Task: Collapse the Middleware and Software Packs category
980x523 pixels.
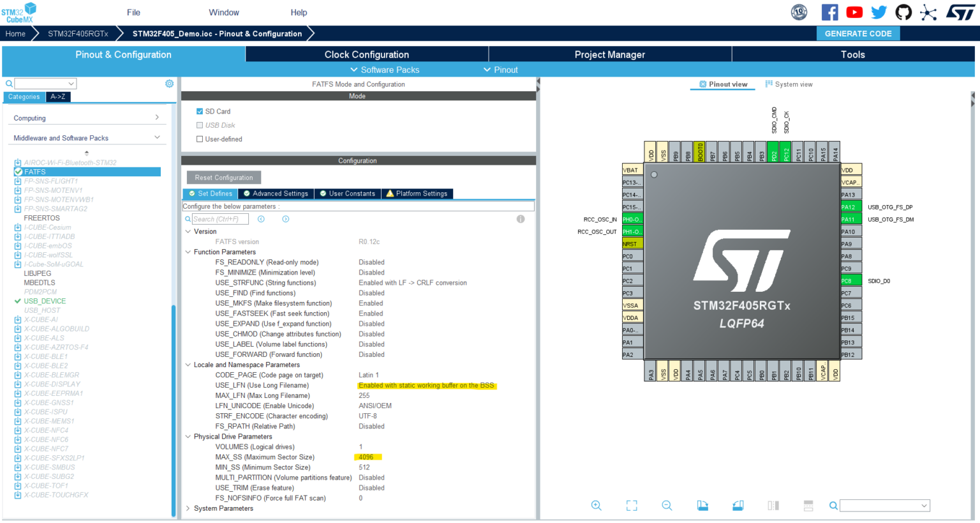Action: click(x=156, y=137)
